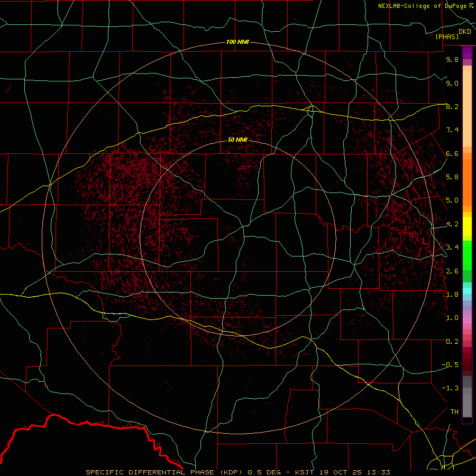The height and width of the screenshot is (476, 476).
Task: Click the 2.6 scale value
Action: click(452, 271)
